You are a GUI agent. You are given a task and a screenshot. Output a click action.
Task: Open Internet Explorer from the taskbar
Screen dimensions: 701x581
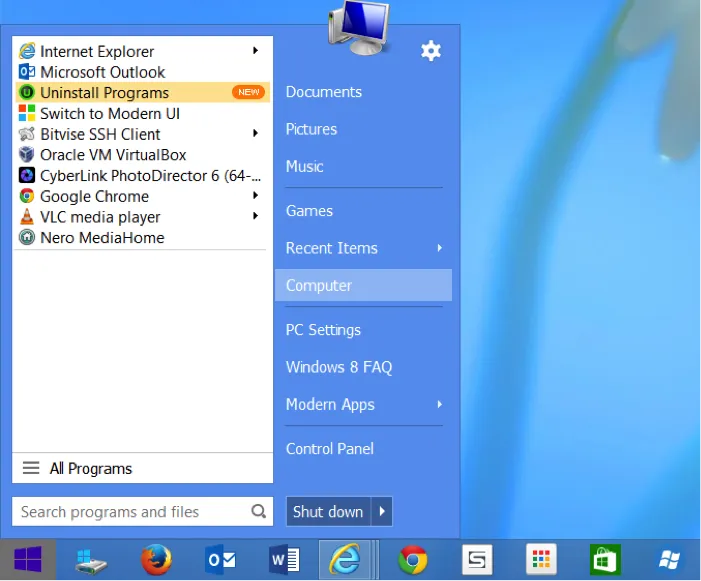pyautogui.click(x=346, y=560)
